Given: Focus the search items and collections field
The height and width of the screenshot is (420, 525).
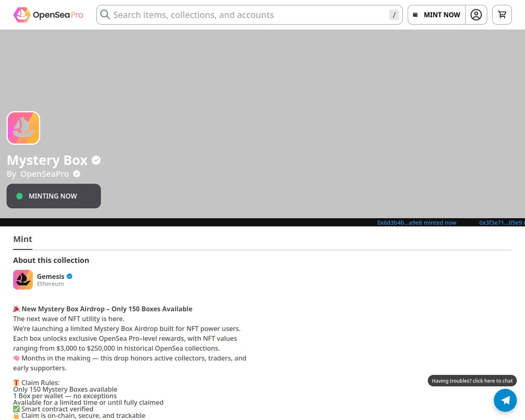Looking at the screenshot, I should [249, 15].
